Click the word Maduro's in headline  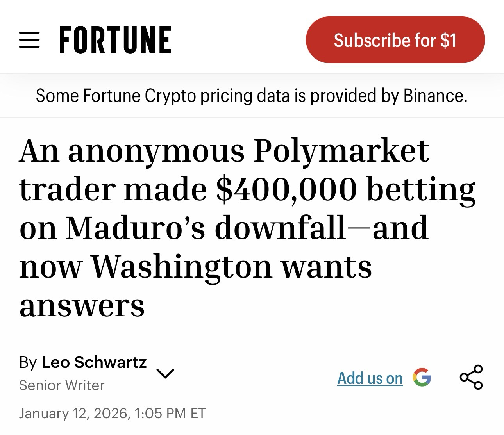(136, 228)
